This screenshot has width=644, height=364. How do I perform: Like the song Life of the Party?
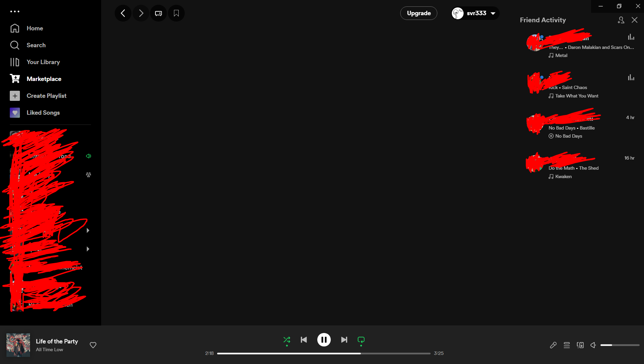point(93,345)
